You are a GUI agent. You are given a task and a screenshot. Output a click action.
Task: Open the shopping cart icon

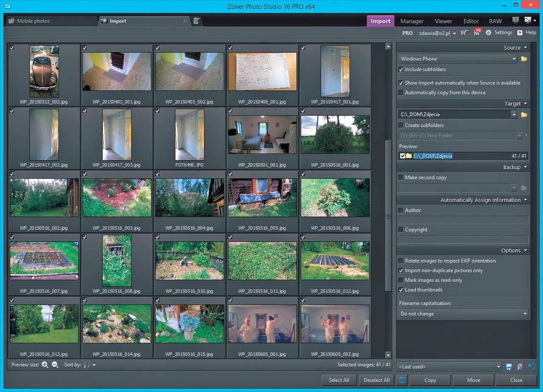click(x=464, y=33)
